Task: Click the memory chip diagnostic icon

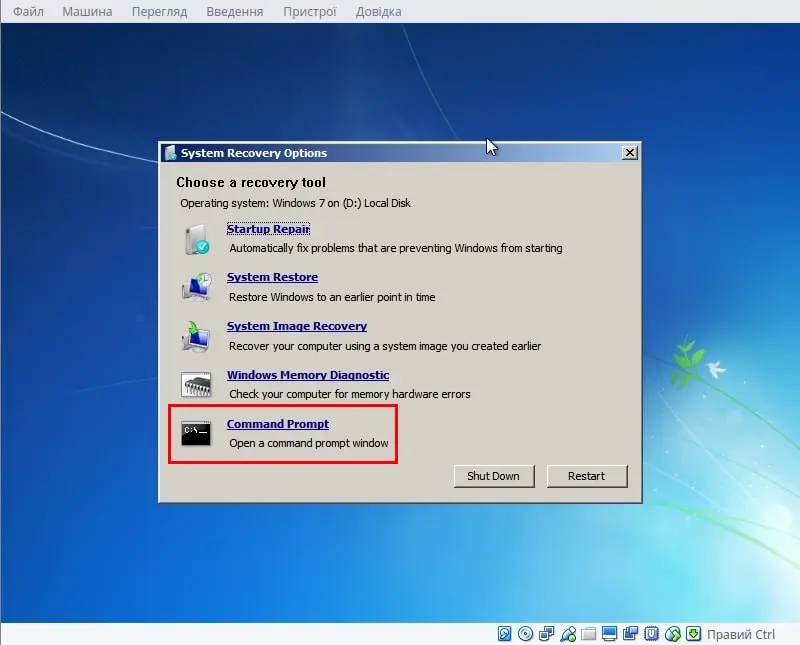Action: pos(196,384)
